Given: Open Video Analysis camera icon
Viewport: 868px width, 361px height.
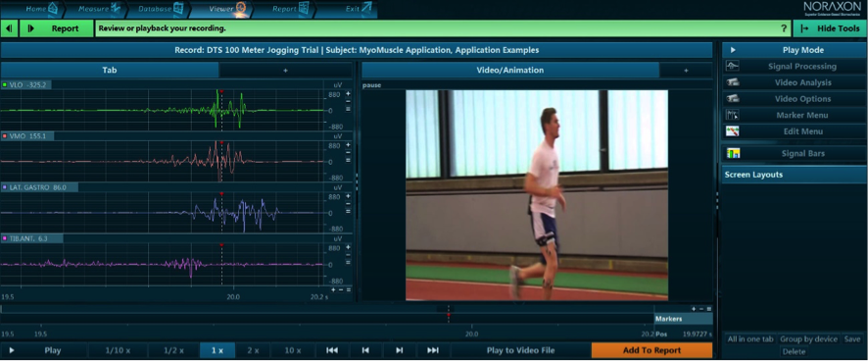Looking at the screenshot, I should point(733,82).
